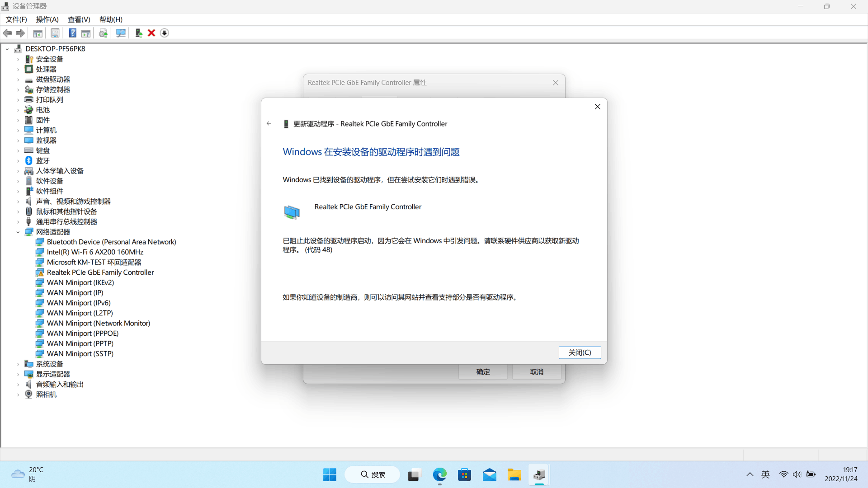This screenshot has width=868, height=488.
Task: Select Intel(R) Wi-Fi 6 AX200 160MHz adapter
Action: pyautogui.click(x=95, y=252)
